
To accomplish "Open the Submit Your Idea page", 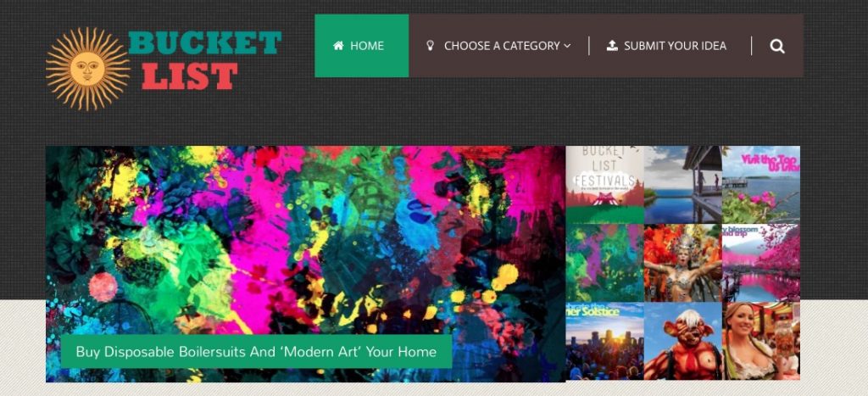I will point(666,46).
